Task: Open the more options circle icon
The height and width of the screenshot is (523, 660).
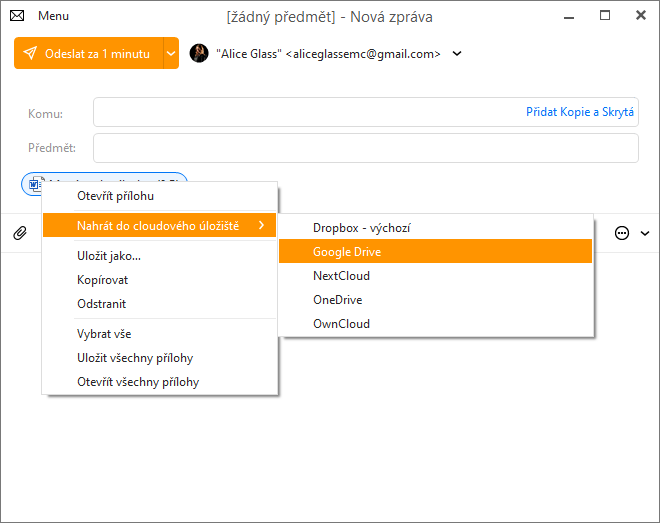Action: [x=622, y=233]
